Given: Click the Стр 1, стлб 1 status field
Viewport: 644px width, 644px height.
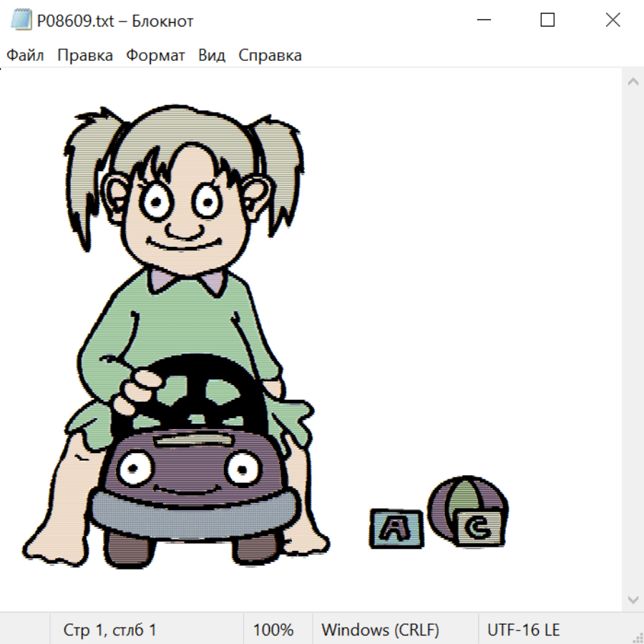Looking at the screenshot, I should point(110,630).
